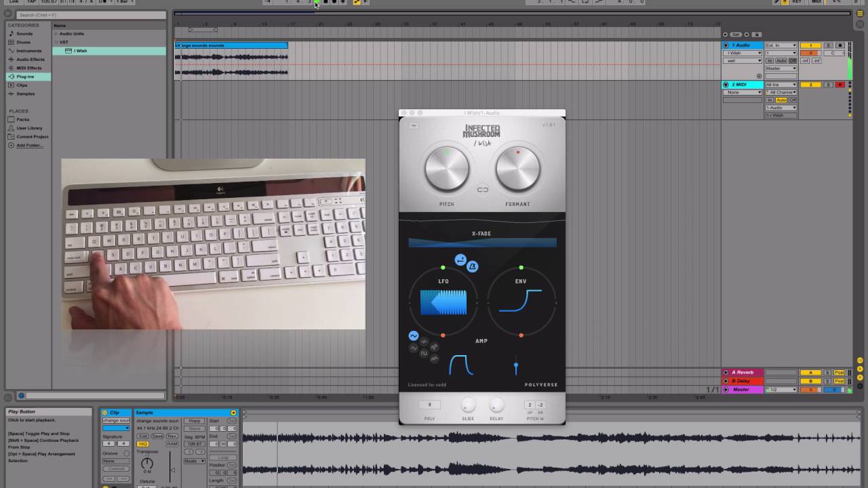Click Edit sample button
Image resolution: width=868 pixels, height=488 pixels.
click(143, 436)
